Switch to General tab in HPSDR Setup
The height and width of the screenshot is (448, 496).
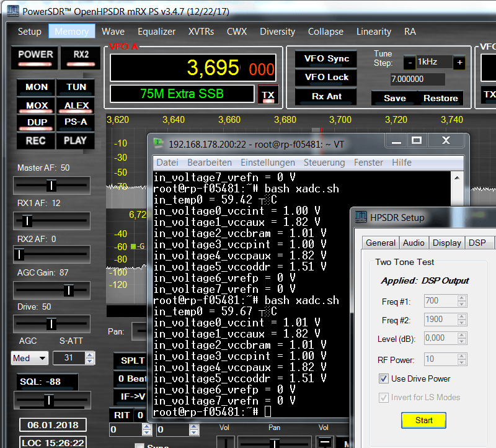point(381,243)
